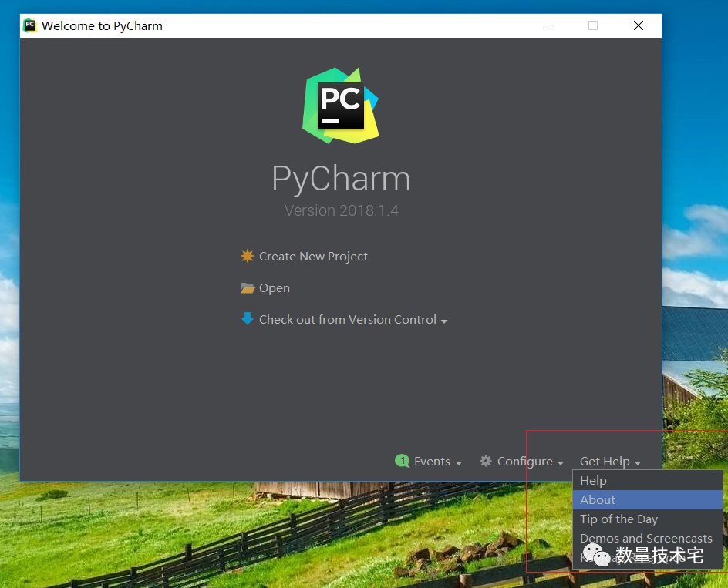Open Tip of the Day menu entry
This screenshot has height=588, width=728.
point(618,519)
